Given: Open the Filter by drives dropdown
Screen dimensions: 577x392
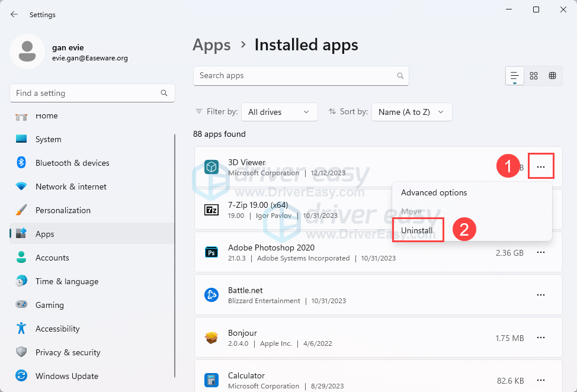Looking at the screenshot, I should (279, 112).
